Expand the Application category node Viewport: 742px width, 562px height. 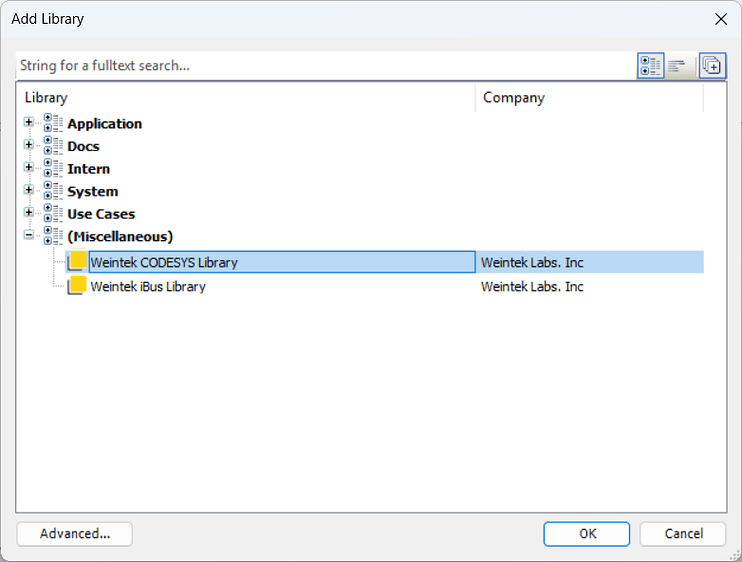coord(28,122)
